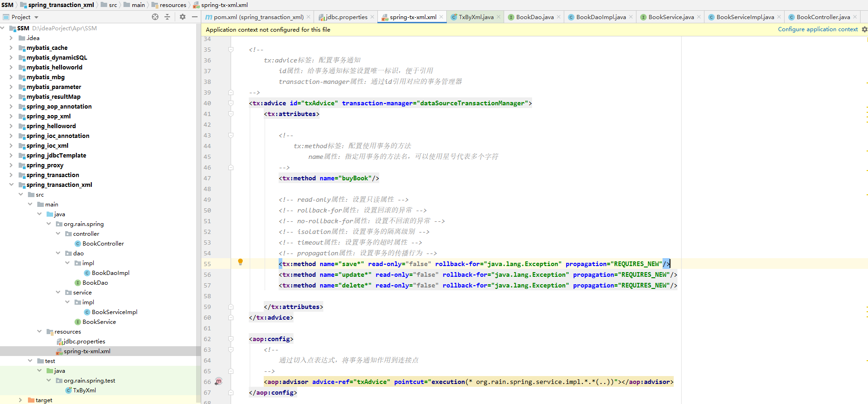The width and height of the screenshot is (868, 404).
Task: Close the BookServiceImpl.java tab
Action: tap(779, 17)
